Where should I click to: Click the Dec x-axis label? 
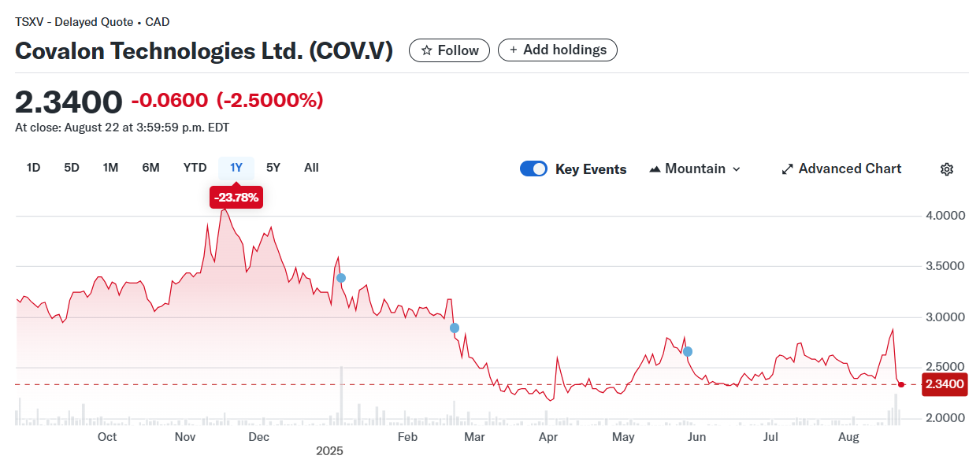[x=258, y=437]
